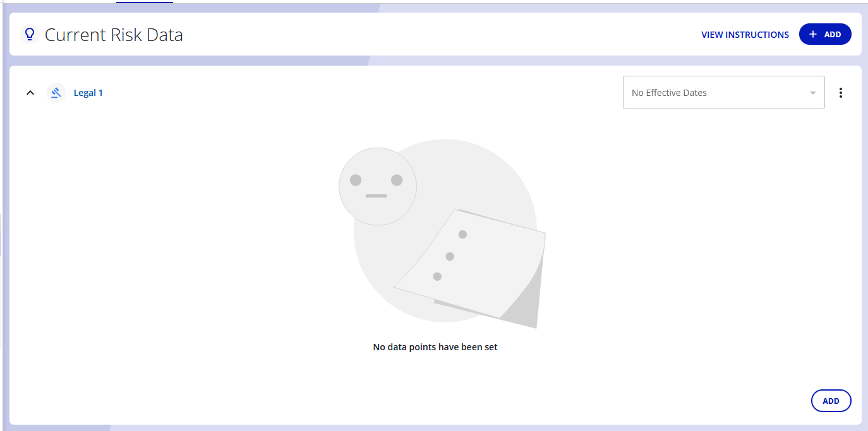Viewport: 868px width, 431px height.
Task: Open the Legal 1 link
Action: point(88,92)
